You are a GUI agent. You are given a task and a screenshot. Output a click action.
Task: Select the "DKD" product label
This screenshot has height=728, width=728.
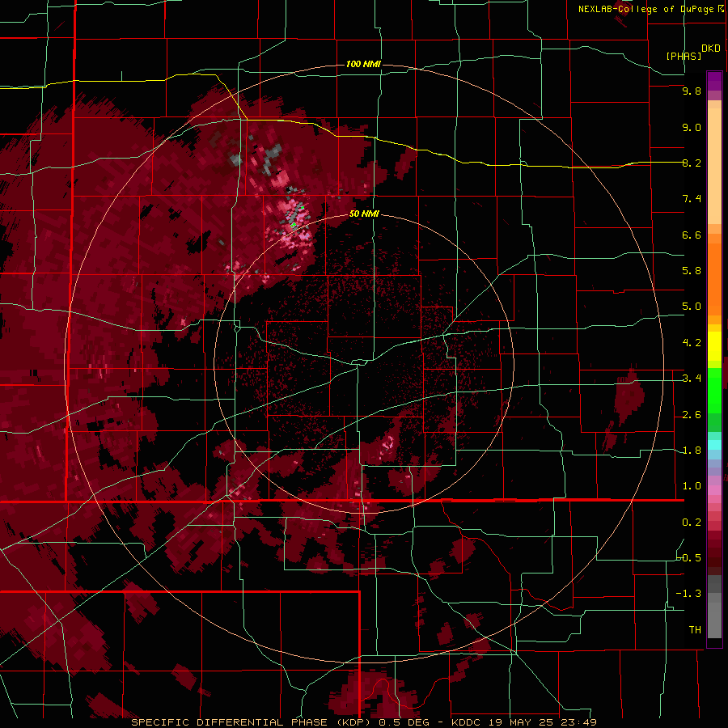click(x=711, y=49)
